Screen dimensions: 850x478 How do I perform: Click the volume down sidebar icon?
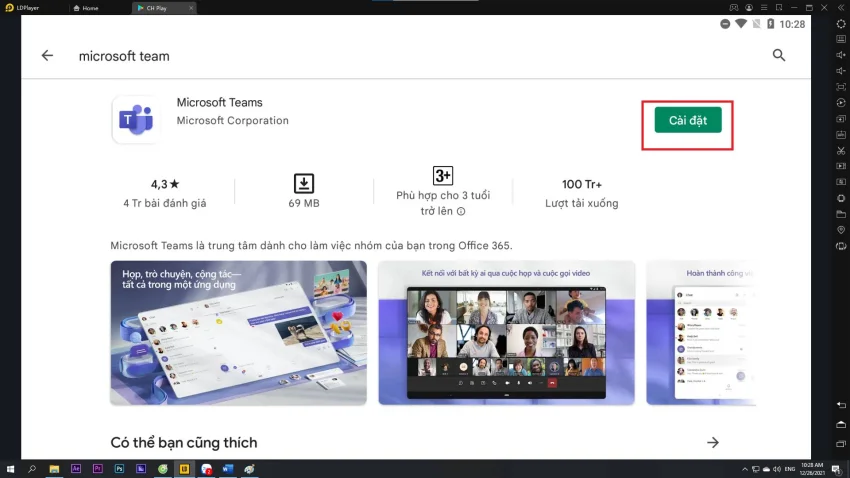point(841,71)
